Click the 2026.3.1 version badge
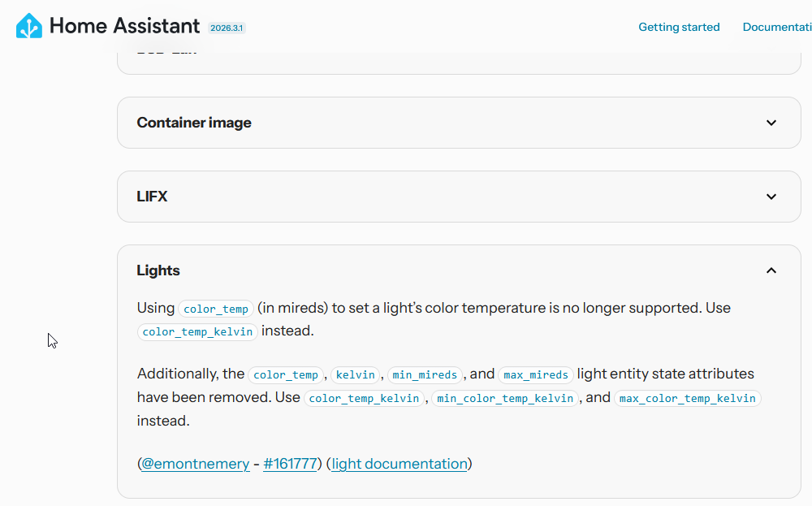 227,28
